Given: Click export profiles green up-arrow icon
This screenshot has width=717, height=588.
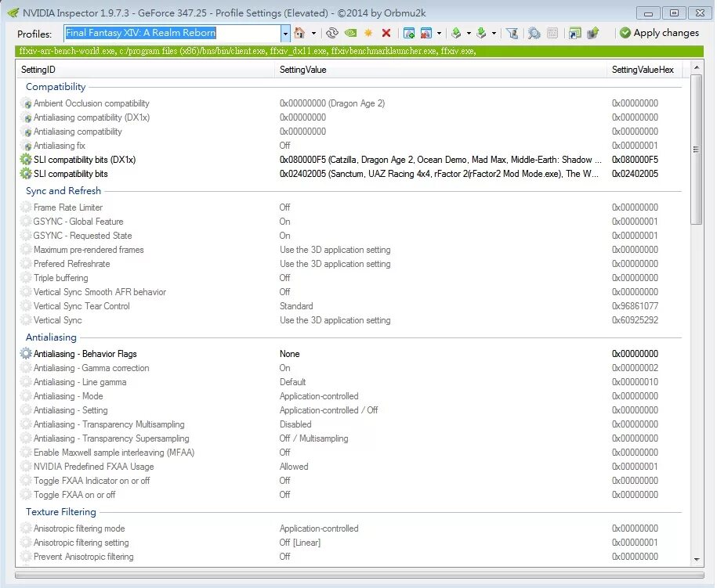Looking at the screenshot, I should (456, 33).
